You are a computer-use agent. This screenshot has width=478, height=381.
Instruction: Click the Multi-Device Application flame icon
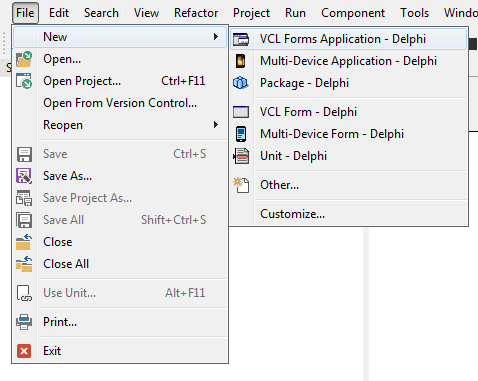point(241,61)
